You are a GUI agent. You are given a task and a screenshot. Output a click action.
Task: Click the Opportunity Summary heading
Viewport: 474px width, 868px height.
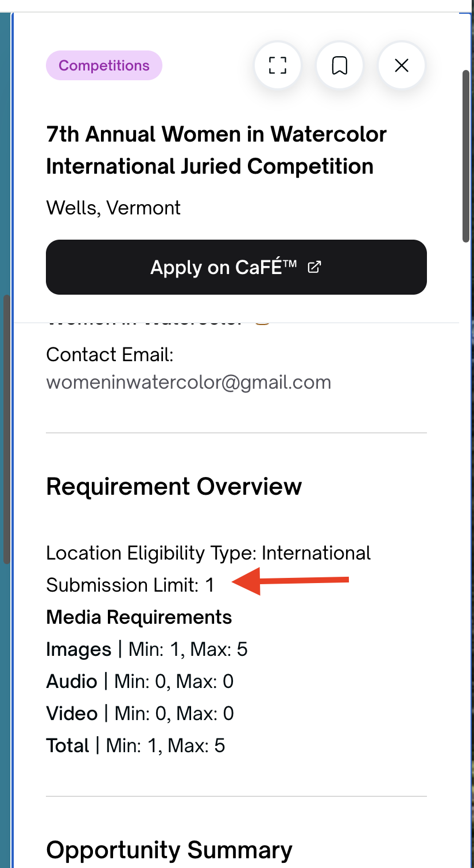coord(169,850)
